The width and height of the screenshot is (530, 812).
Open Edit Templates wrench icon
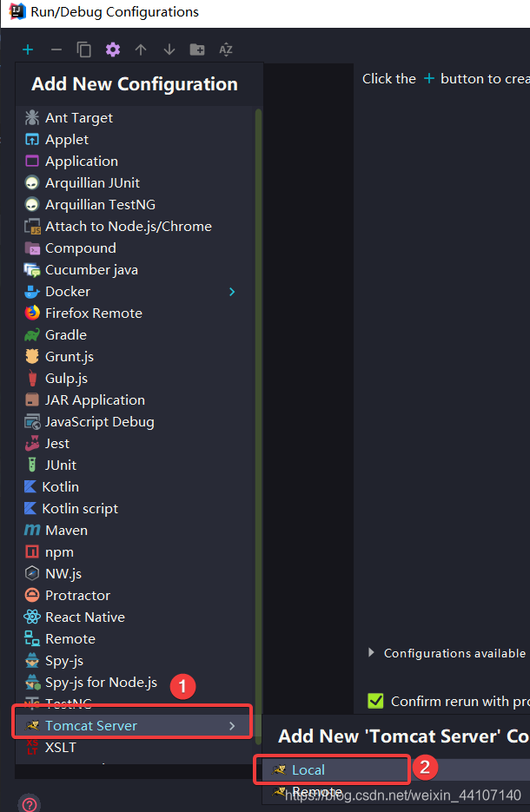(x=112, y=50)
